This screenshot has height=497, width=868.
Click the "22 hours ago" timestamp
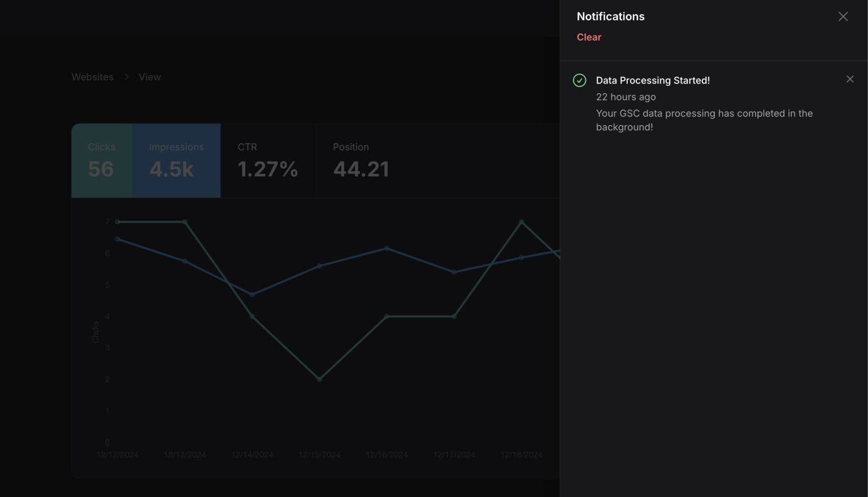tap(626, 97)
